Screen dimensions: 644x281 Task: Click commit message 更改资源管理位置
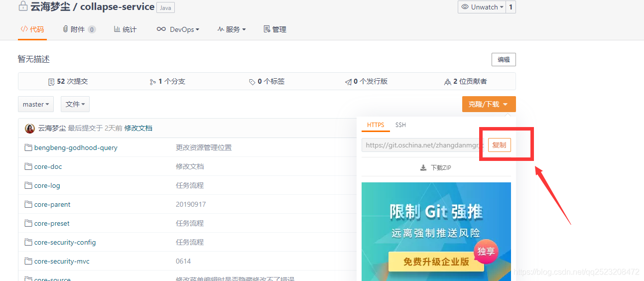point(204,147)
